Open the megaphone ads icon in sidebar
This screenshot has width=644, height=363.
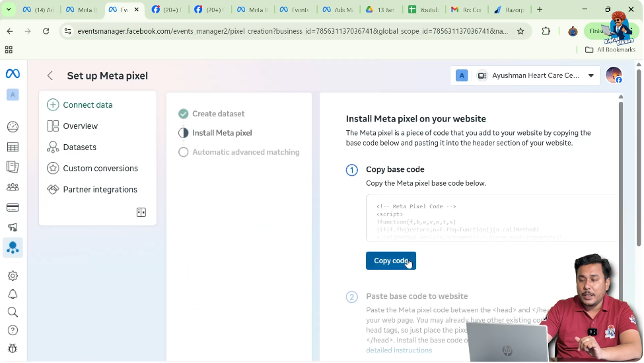pos(13,227)
